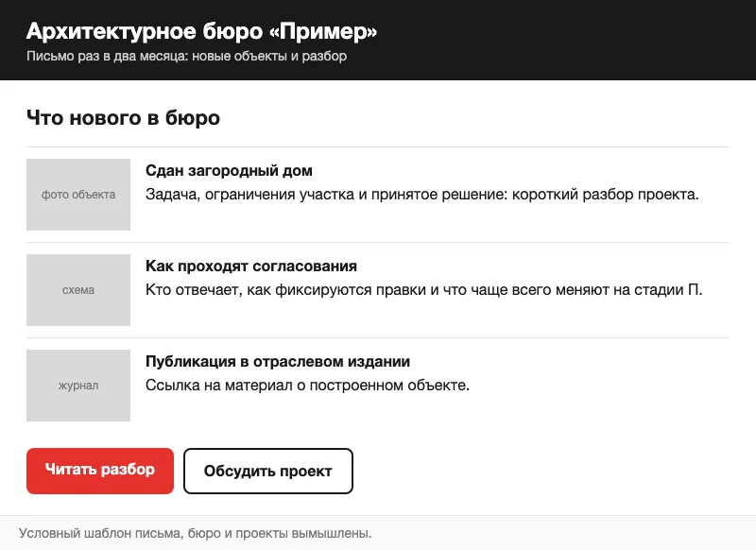Select the description «Задача, ограничения участка…»

(422, 195)
